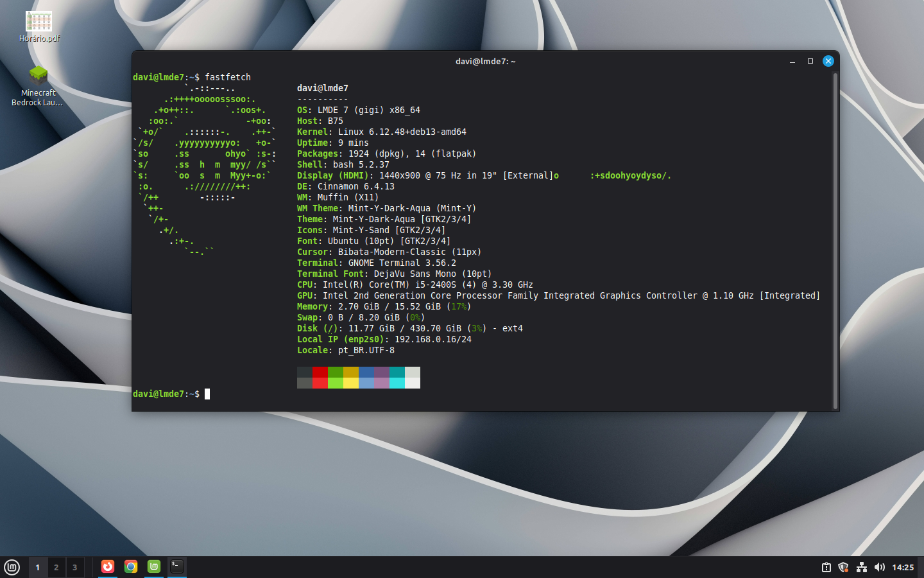Open the calendar from the 14:25 clock

tap(902, 567)
